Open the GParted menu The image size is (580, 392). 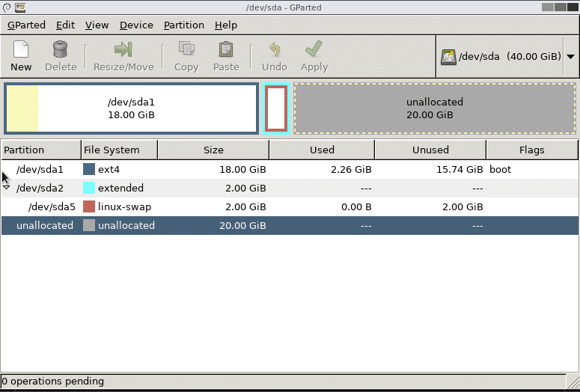tap(28, 25)
